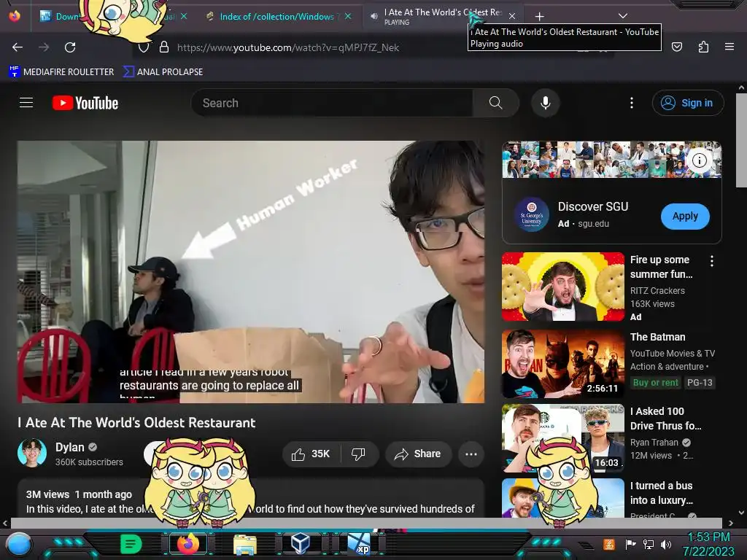
Task: Open the Firefox hamburger menu
Action: 729,47
